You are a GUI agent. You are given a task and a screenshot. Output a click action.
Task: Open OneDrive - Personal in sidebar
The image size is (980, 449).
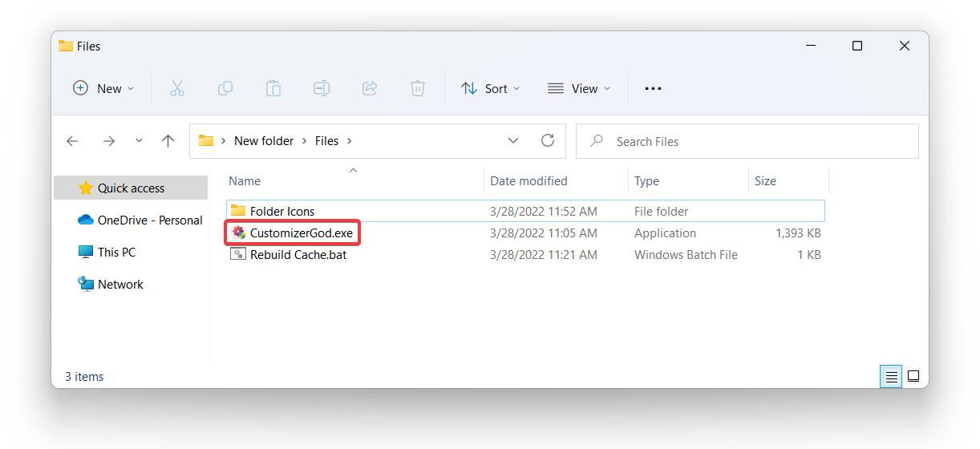(149, 220)
